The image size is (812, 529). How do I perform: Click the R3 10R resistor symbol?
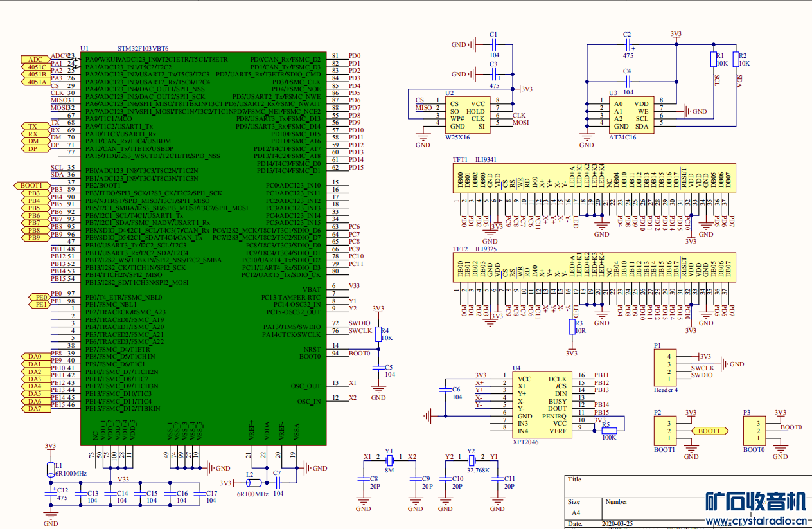[572, 327]
